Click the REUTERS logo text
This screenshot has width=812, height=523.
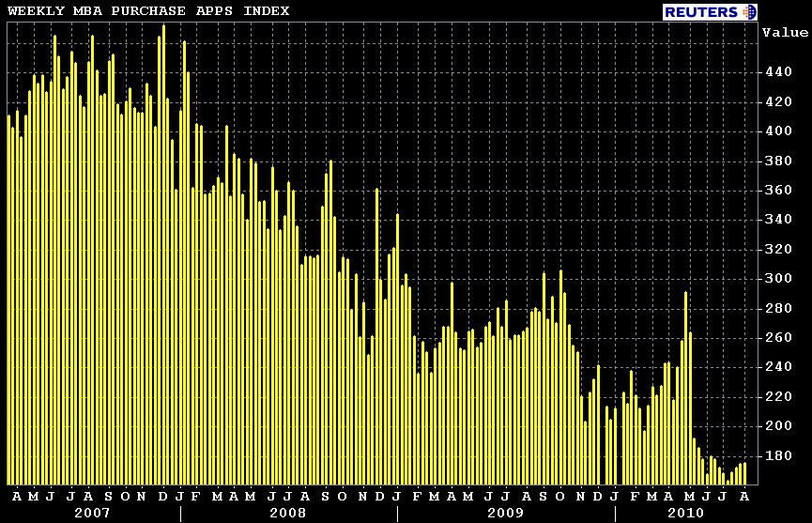coord(702,11)
